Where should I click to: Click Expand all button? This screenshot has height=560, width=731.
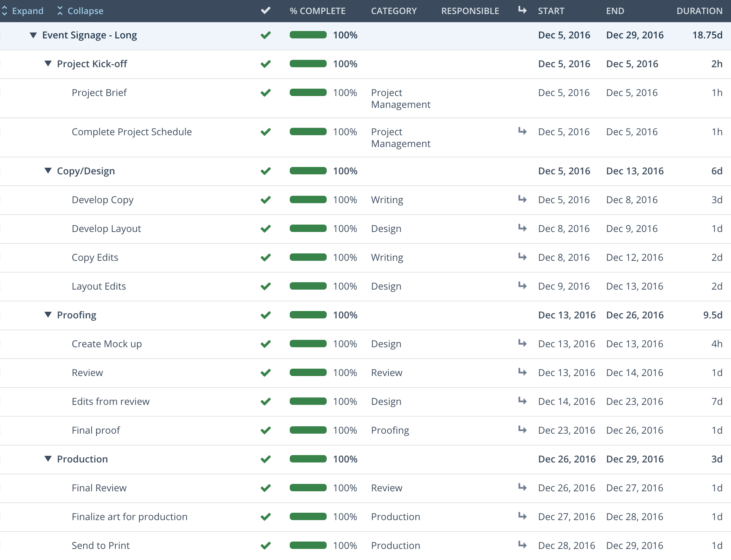click(23, 11)
